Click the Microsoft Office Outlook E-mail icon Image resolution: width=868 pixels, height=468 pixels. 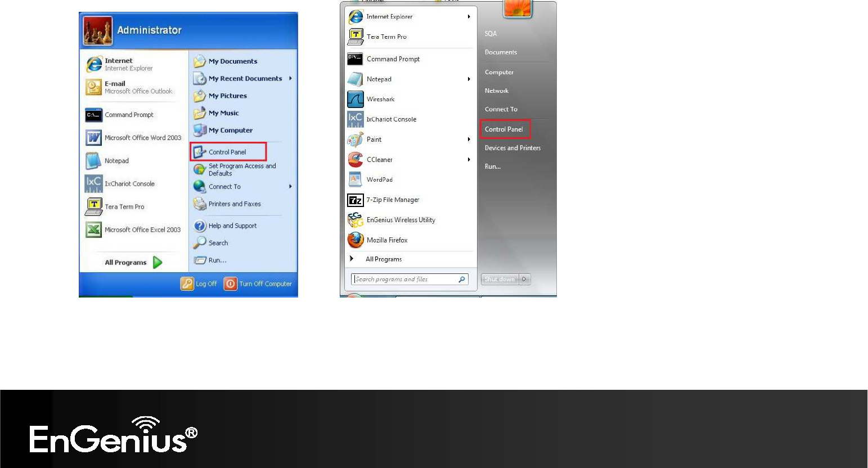[93, 87]
